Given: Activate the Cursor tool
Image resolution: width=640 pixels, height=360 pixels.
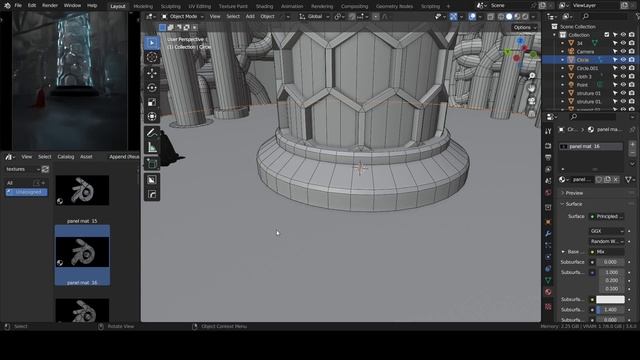Looking at the screenshot, I should [152, 58].
